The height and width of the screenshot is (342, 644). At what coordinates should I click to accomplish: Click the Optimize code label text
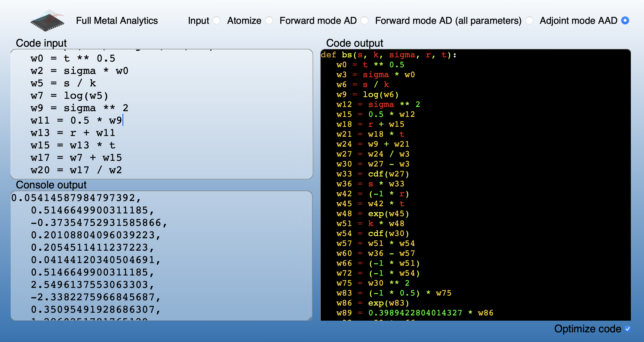587,329
